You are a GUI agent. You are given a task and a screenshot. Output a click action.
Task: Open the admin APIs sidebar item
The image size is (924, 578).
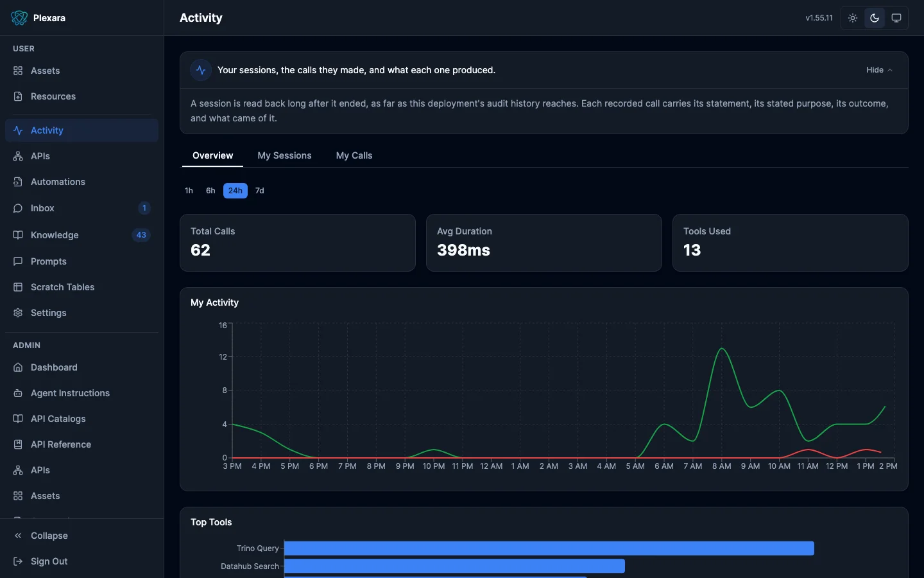click(81, 470)
